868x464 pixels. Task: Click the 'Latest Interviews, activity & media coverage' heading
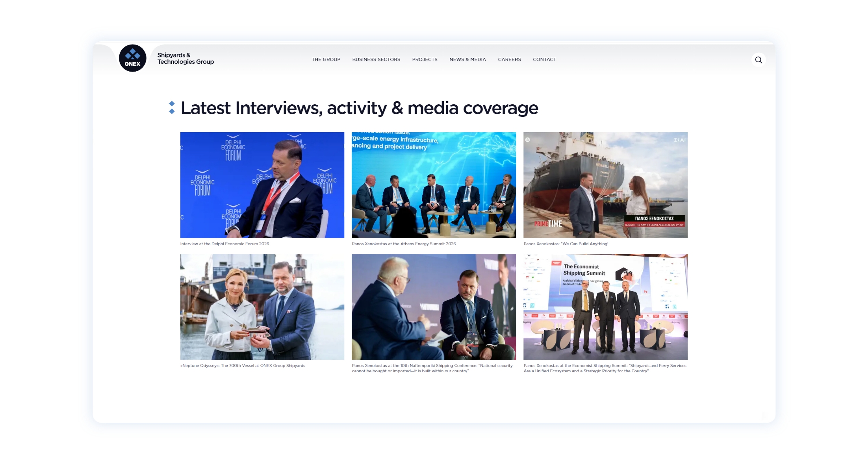tap(359, 108)
